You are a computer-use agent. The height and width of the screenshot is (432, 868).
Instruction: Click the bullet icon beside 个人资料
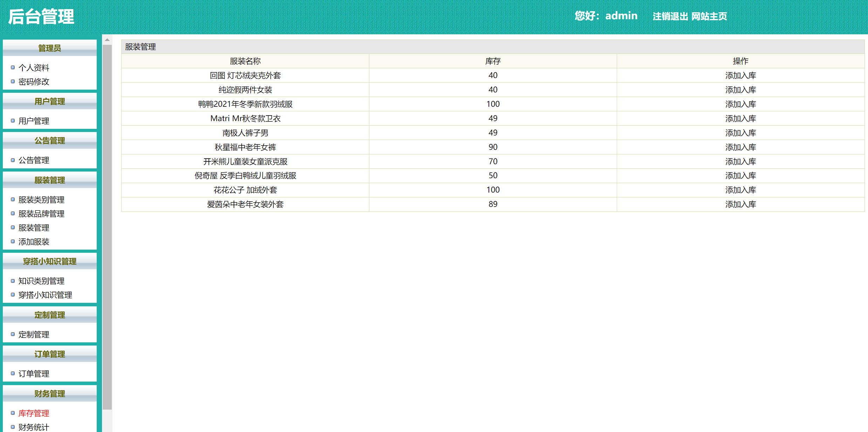coord(13,68)
